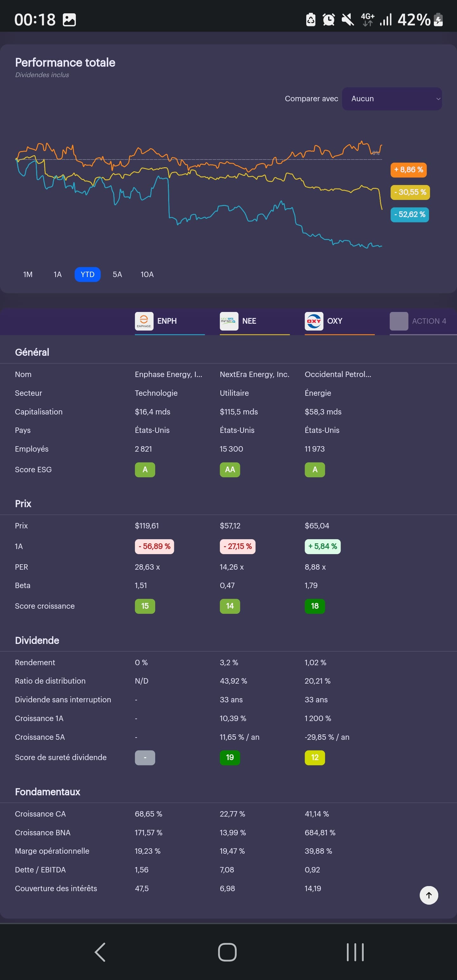Select the 1M time range
Image resolution: width=457 pixels, height=980 pixels.
(28, 274)
